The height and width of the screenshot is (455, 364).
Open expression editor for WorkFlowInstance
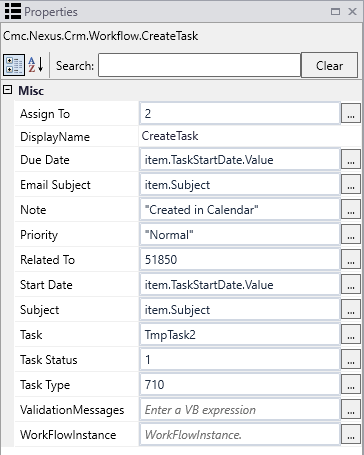pos(350,435)
